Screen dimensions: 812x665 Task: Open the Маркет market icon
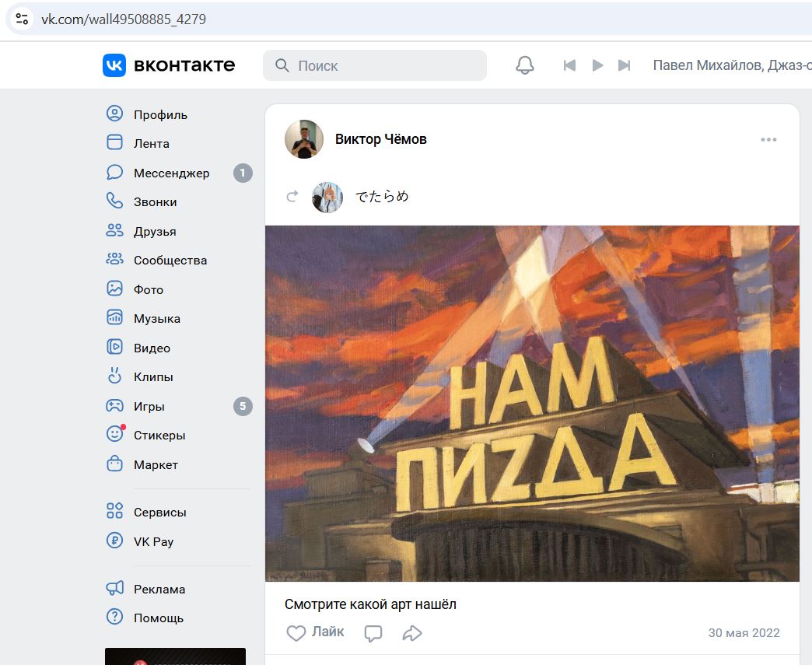[x=114, y=464]
